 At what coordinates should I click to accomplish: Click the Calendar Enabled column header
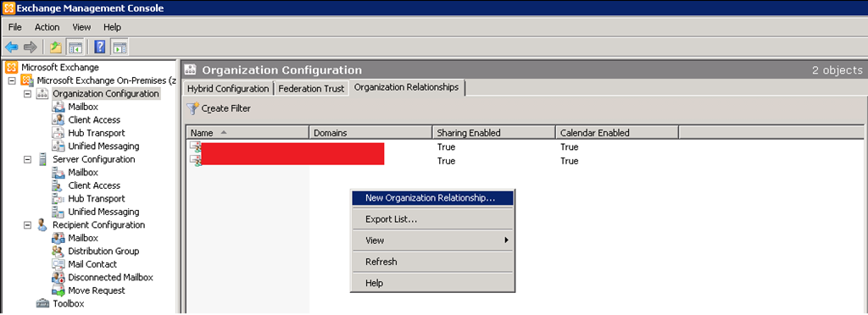coord(617,133)
